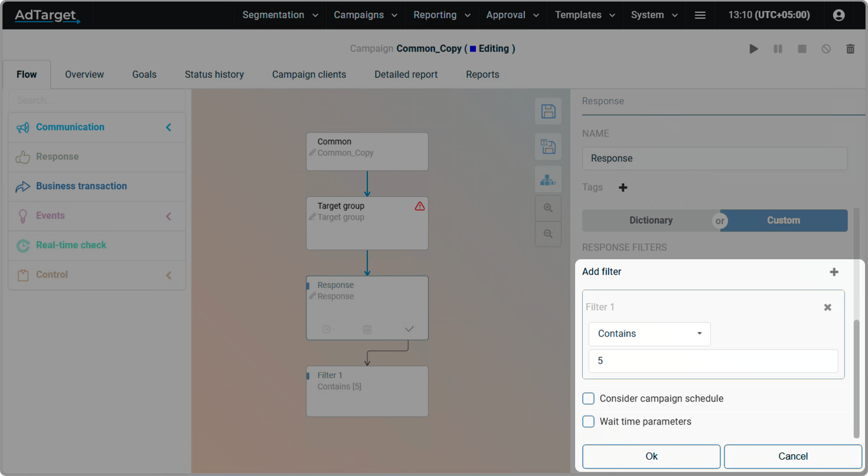This screenshot has width=868, height=476.
Task: Click the zoom out magnifier icon
Action: click(x=548, y=234)
